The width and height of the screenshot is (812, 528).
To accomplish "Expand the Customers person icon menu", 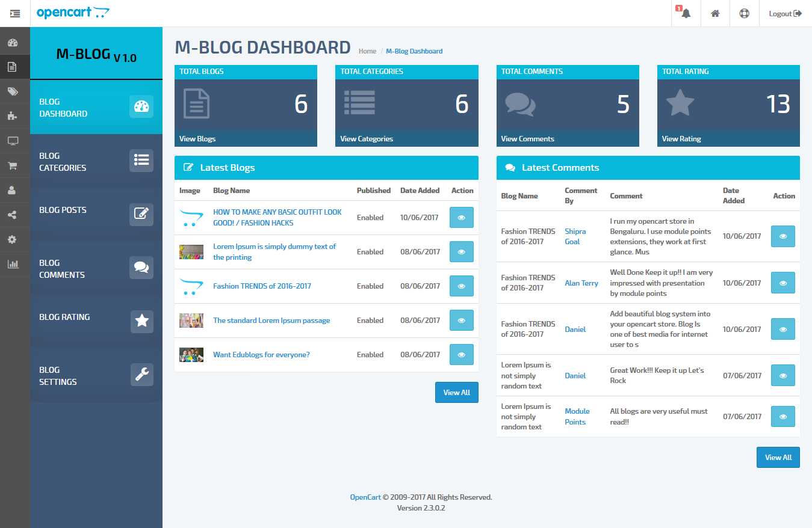I will click(12, 190).
